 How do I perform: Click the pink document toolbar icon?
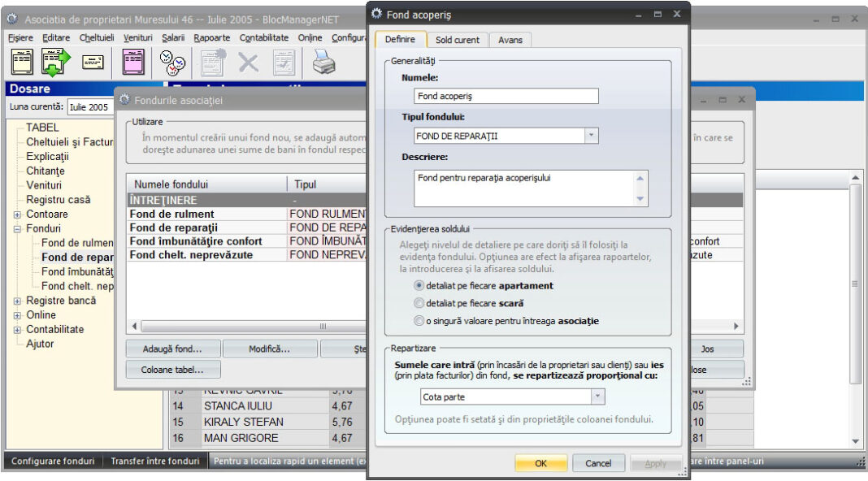[133, 63]
